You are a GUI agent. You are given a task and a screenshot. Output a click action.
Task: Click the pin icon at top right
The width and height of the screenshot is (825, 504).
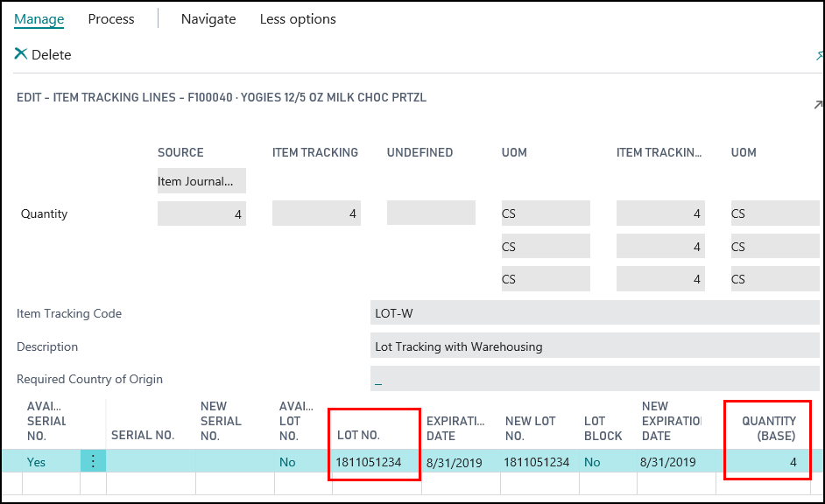[819, 54]
